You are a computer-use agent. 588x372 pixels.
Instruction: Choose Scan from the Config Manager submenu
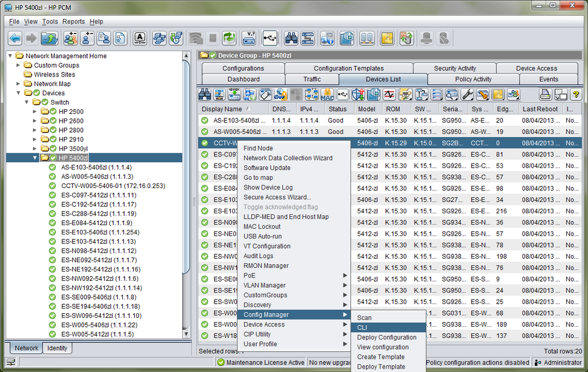[x=389, y=318]
